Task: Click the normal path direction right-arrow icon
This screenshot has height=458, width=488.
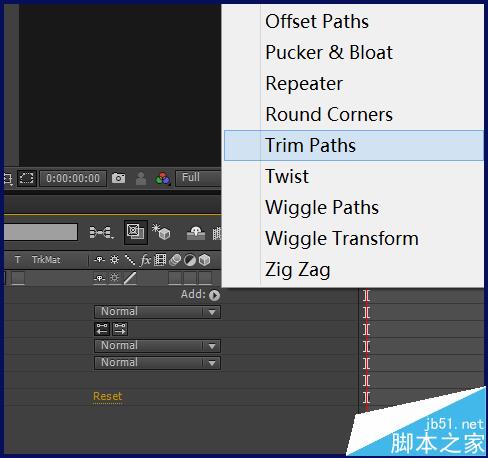Action: point(120,329)
